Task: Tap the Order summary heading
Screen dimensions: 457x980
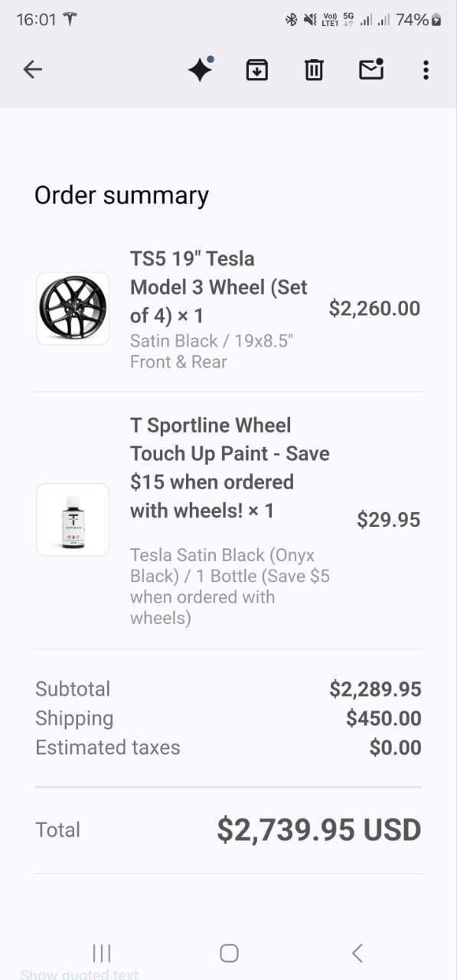Action: 122,195
